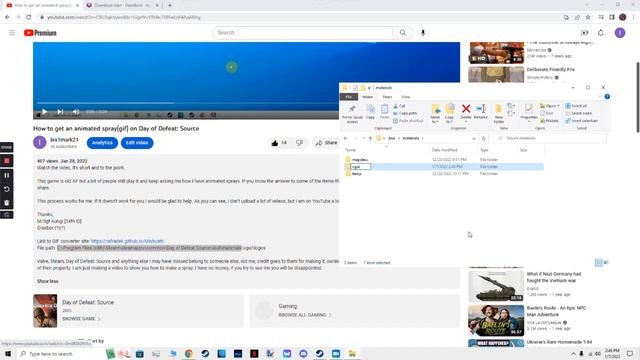Image resolution: width=640 pixels, height=360 pixels.
Task: Open 'What if Nazi Germany' video thumbnail
Action: [x=496, y=286]
